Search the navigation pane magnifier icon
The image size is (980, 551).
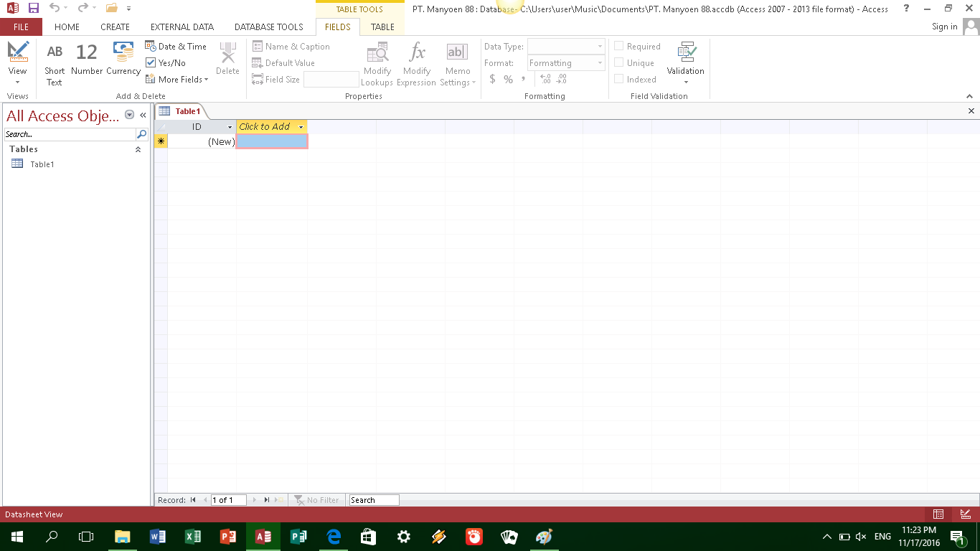pos(142,134)
